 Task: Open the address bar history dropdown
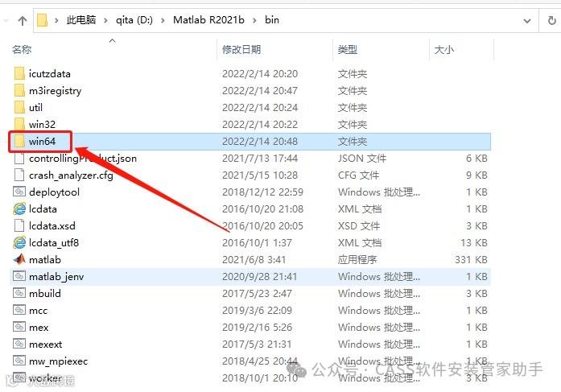click(x=526, y=21)
